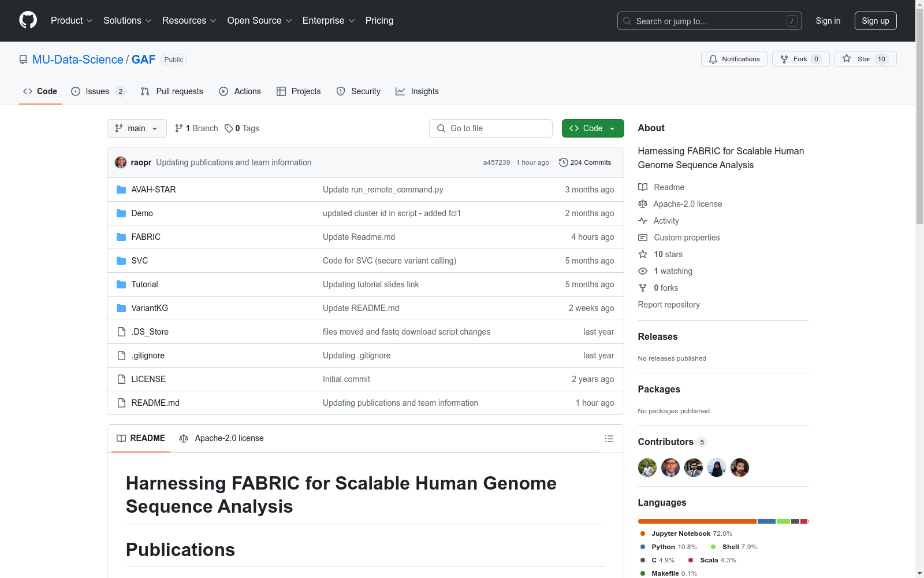
Task: Click the AVAH-STAR folder icon
Action: (x=121, y=190)
